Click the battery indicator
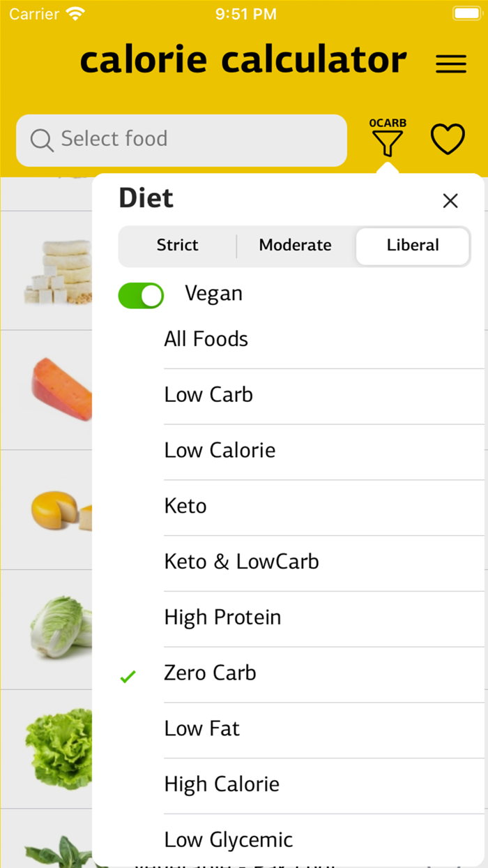Image resolution: width=488 pixels, height=868 pixels. click(x=463, y=12)
